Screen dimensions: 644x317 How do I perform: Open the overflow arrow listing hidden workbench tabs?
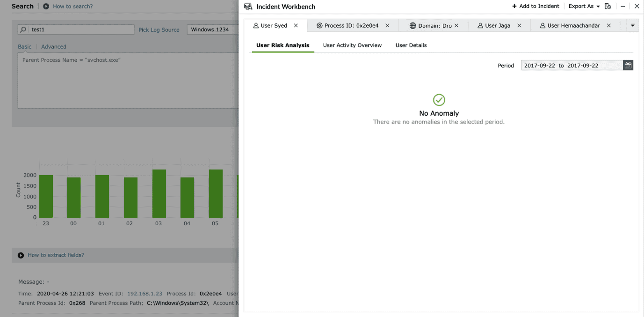click(x=632, y=25)
